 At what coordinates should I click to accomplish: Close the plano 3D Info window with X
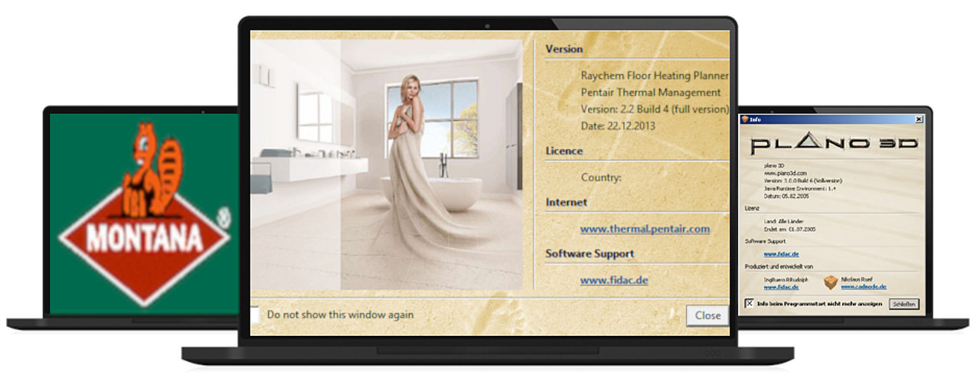919,119
